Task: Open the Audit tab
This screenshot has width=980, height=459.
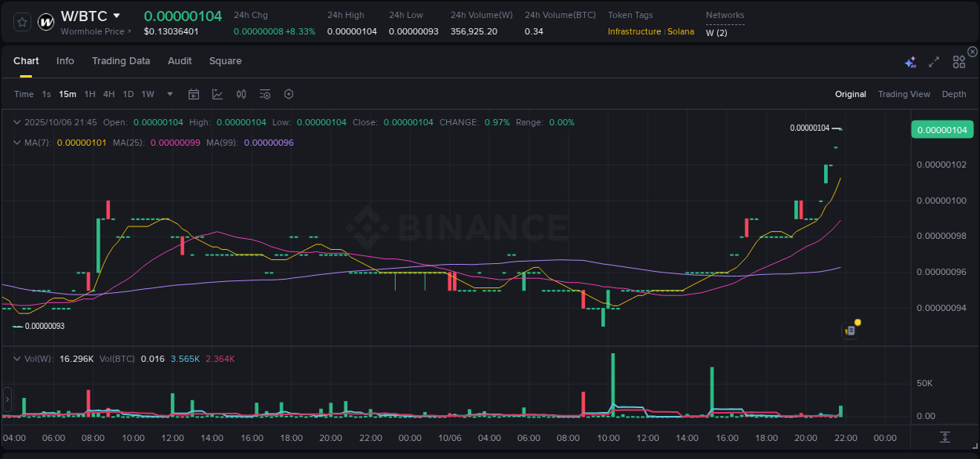Action: (180, 61)
